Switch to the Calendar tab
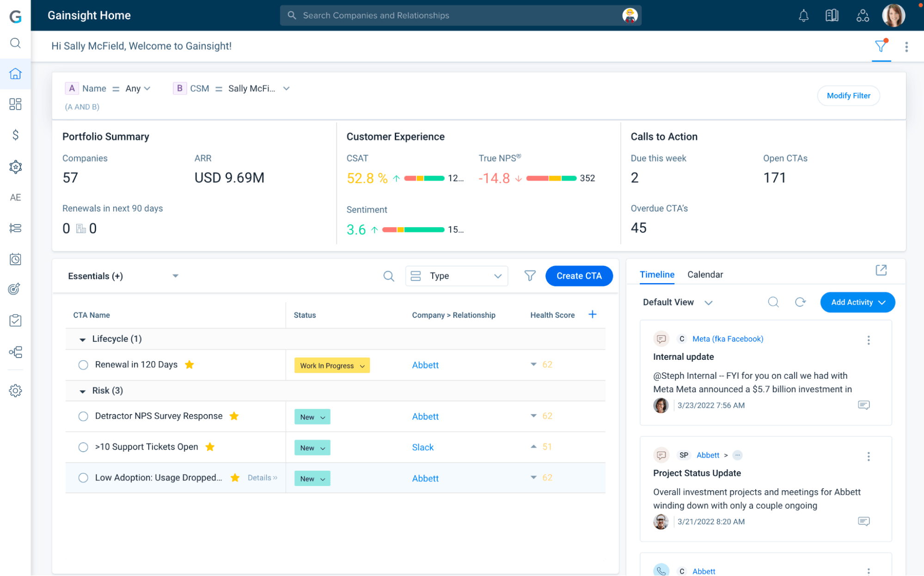The height and width of the screenshot is (576, 924). (705, 274)
